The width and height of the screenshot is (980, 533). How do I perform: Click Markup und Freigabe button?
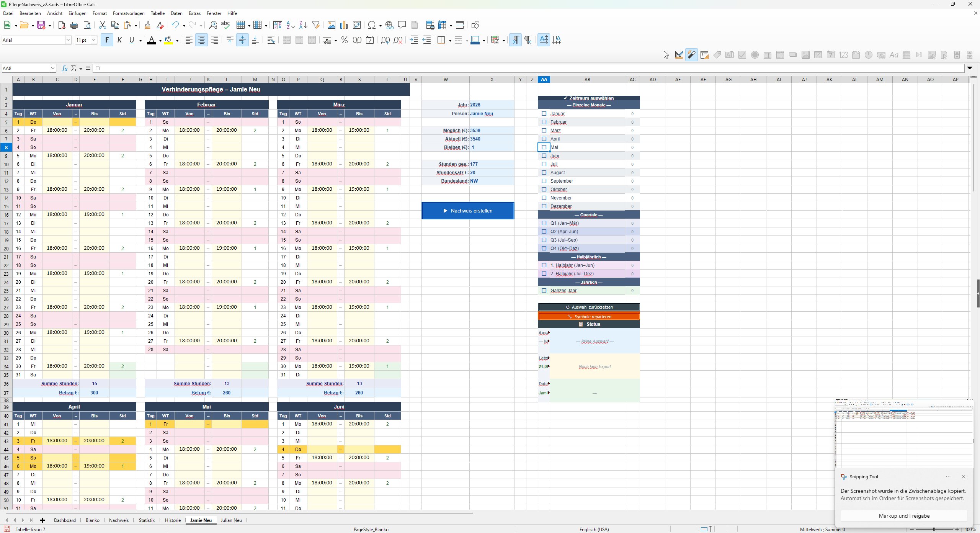tap(904, 516)
